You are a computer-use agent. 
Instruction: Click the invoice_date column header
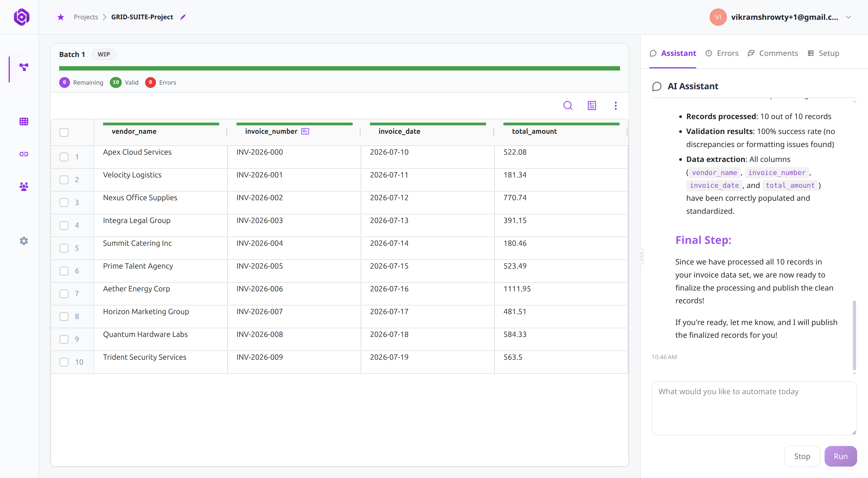(399, 131)
